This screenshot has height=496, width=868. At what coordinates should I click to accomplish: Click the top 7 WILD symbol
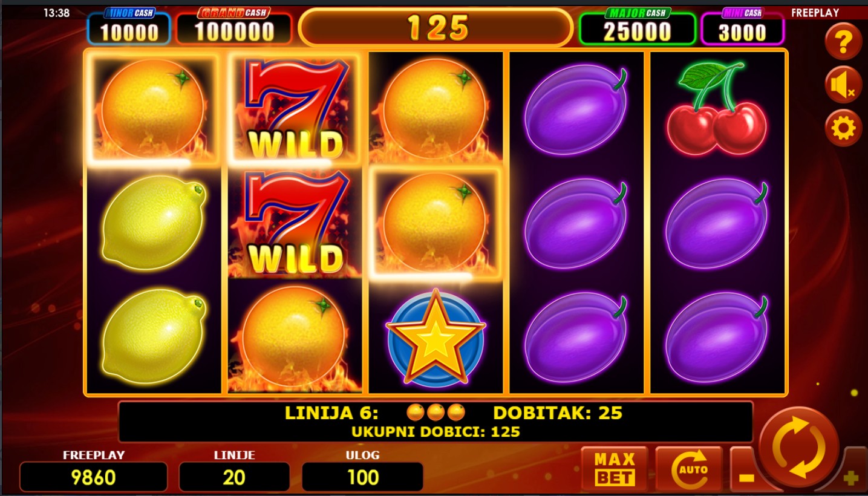click(x=295, y=108)
